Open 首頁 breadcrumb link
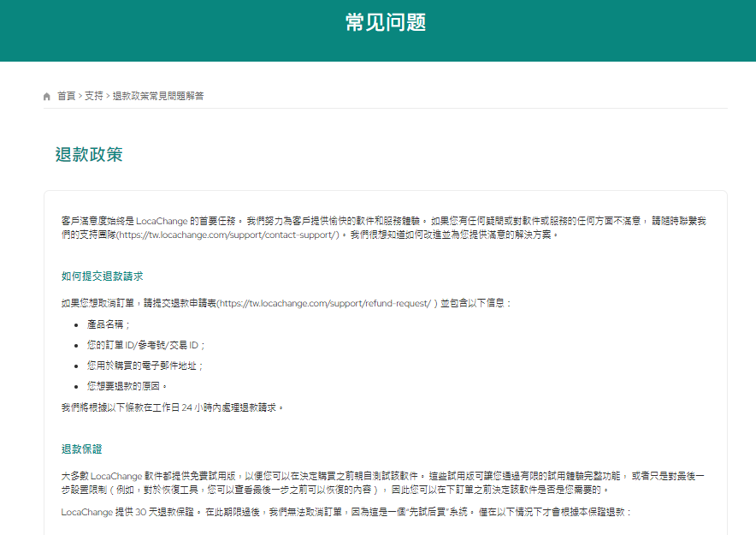This screenshot has width=756, height=535. pos(67,96)
